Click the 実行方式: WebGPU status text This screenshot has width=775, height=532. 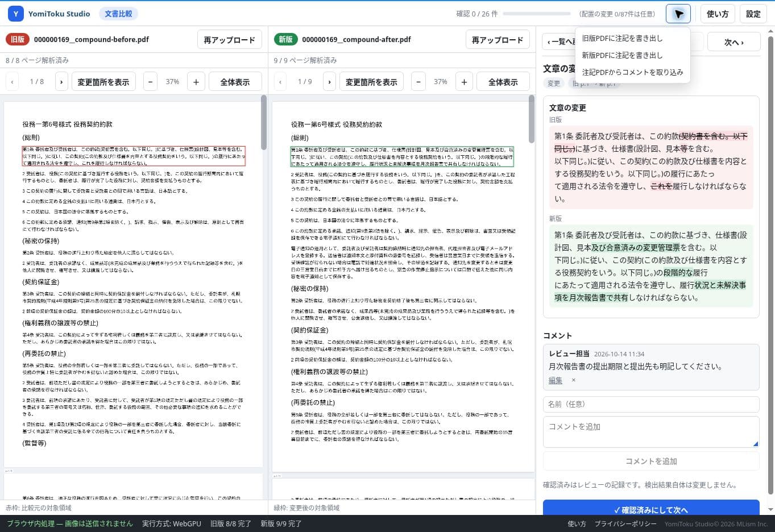click(x=172, y=523)
